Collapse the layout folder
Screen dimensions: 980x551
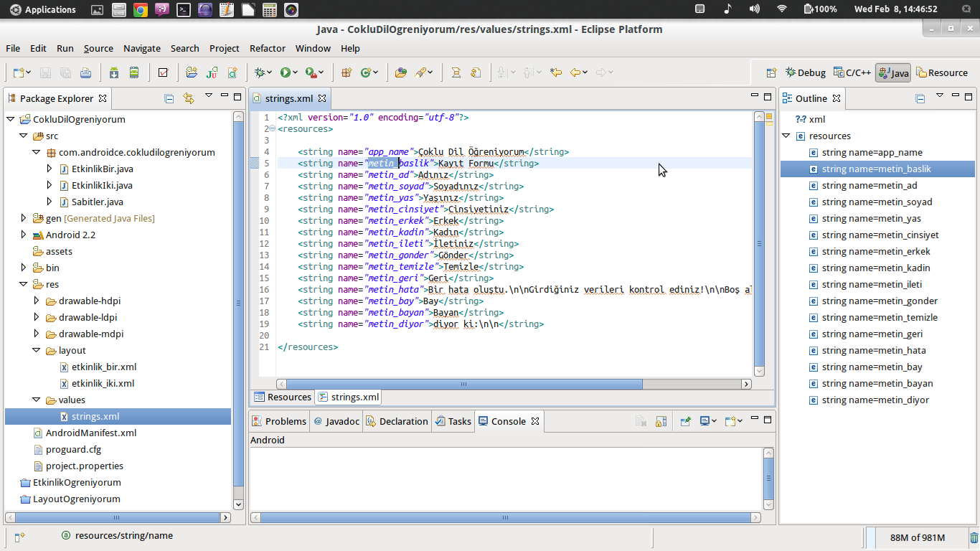click(x=37, y=350)
